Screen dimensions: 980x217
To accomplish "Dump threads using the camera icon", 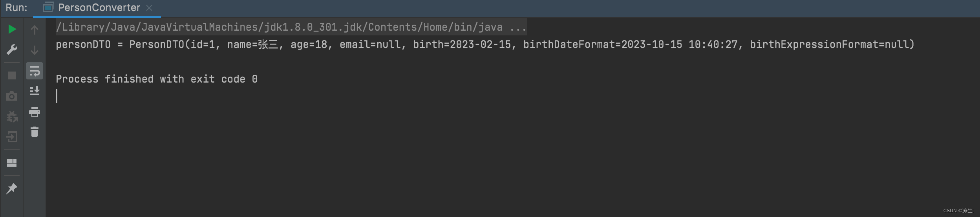I will [12, 96].
